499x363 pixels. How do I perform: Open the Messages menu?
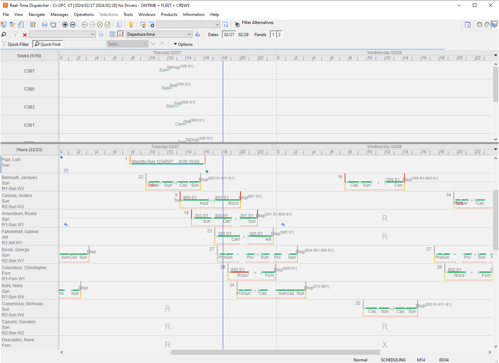point(59,15)
